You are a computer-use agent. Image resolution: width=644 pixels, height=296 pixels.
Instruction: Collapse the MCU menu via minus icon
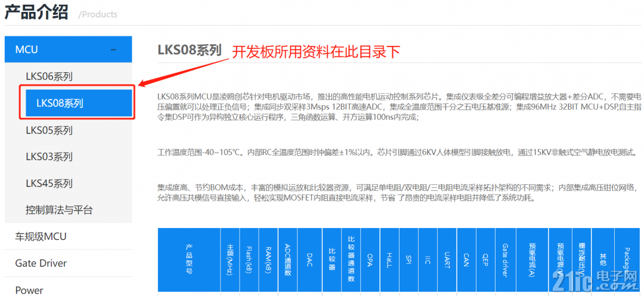click(114, 50)
